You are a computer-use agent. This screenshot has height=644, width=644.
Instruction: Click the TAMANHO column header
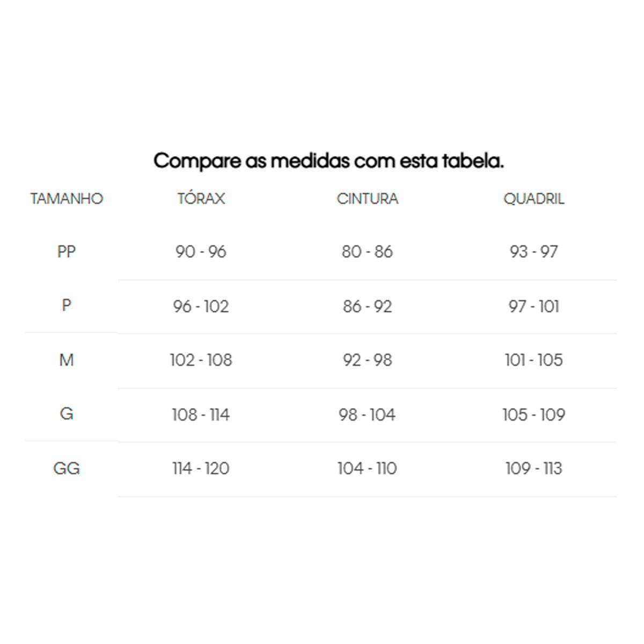67,199
